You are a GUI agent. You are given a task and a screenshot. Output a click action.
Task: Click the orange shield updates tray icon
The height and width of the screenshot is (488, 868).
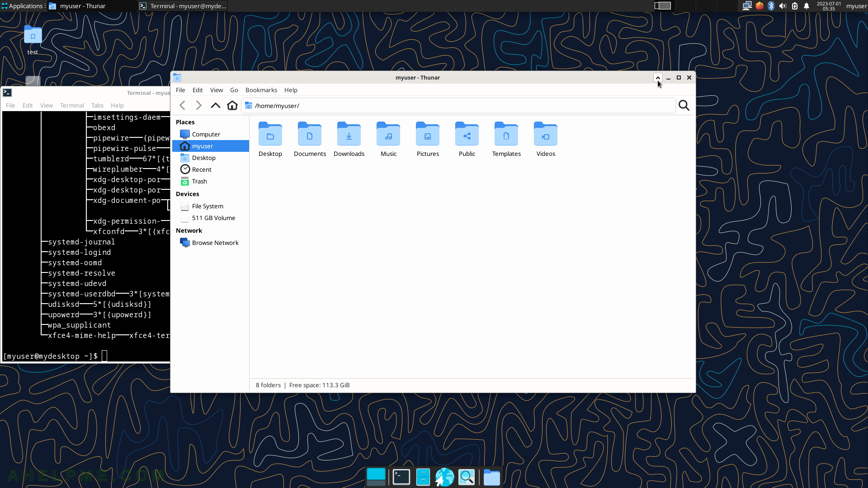click(x=759, y=6)
